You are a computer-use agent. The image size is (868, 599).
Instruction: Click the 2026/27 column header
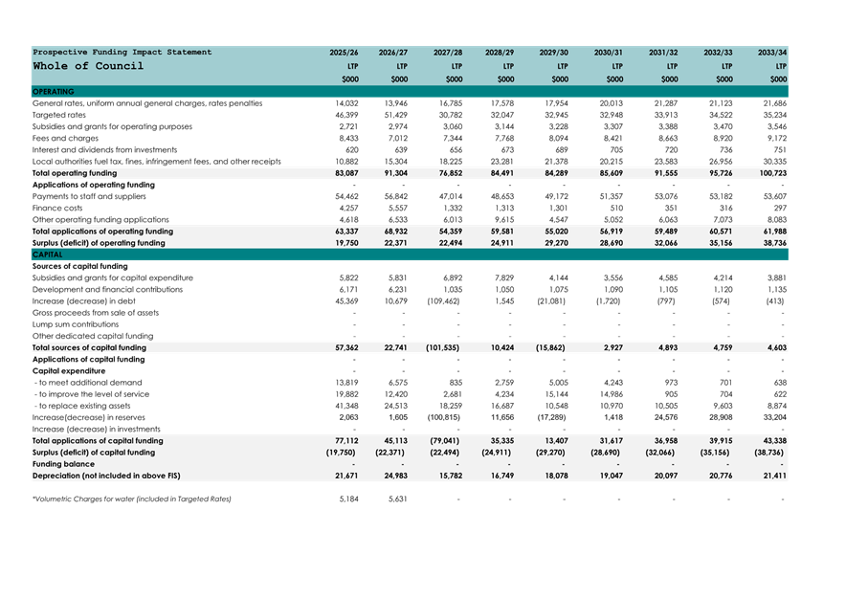[x=393, y=53]
